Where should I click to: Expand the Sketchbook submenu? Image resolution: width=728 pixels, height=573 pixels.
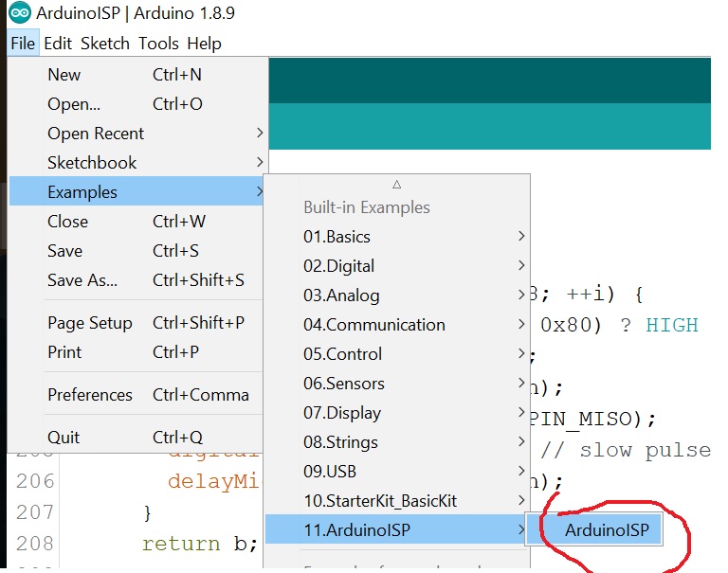pyautogui.click(x=92, y=163)
